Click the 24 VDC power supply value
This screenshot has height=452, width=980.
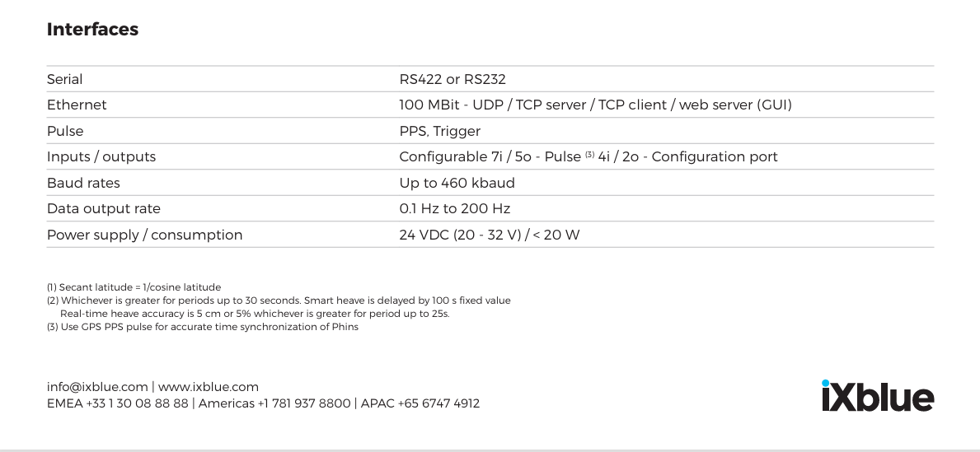coord(490,235)
